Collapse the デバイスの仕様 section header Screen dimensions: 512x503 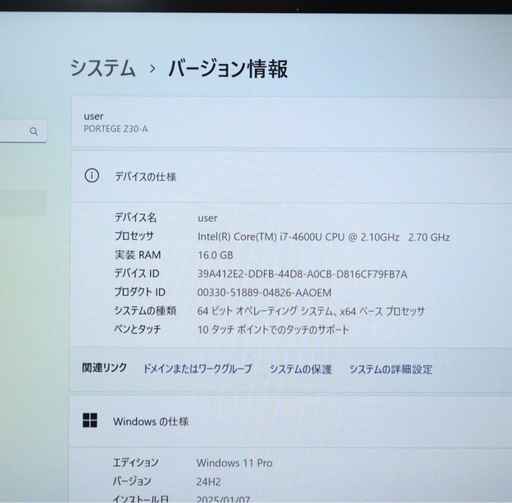292,176
